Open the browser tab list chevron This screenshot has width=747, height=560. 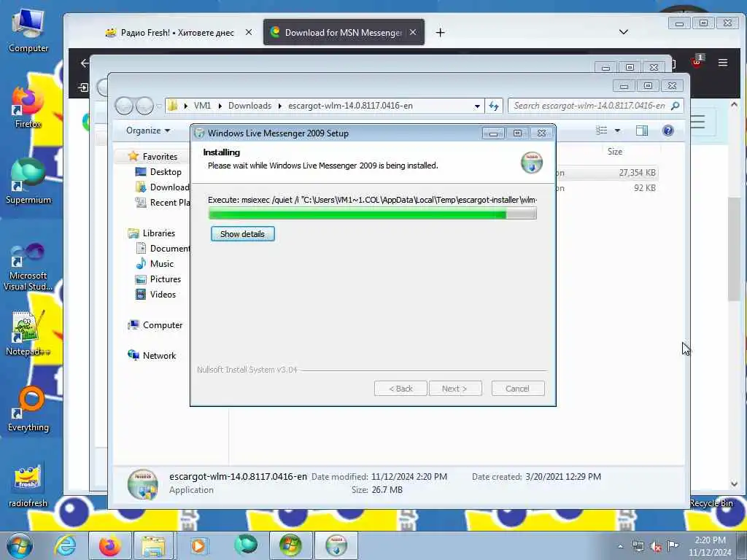click(x=623, y=32)
